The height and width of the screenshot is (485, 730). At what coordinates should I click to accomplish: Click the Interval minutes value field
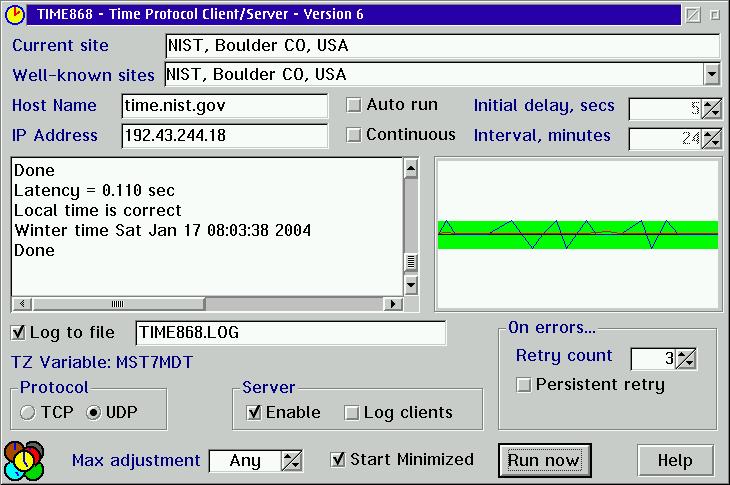[665, 139]
